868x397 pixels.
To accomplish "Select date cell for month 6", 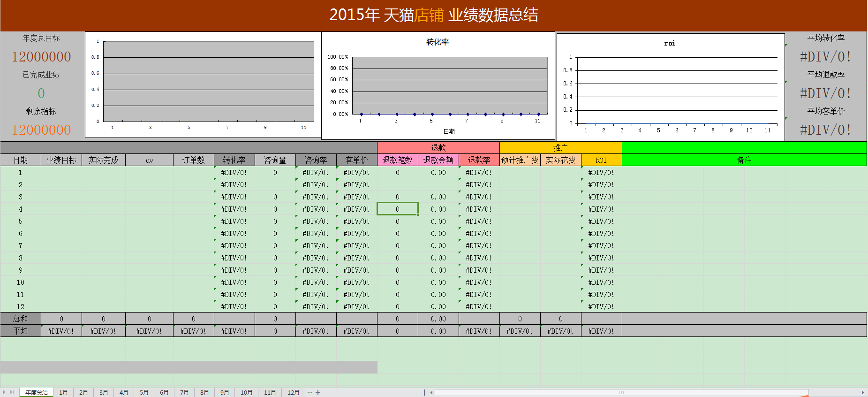I will 21,233.
